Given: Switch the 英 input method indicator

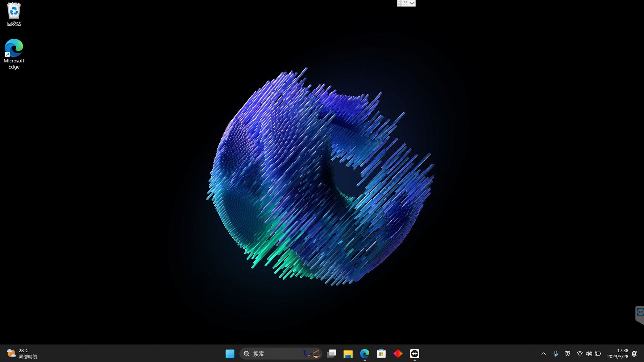Looking at the screenshot, I should [568, 353].
